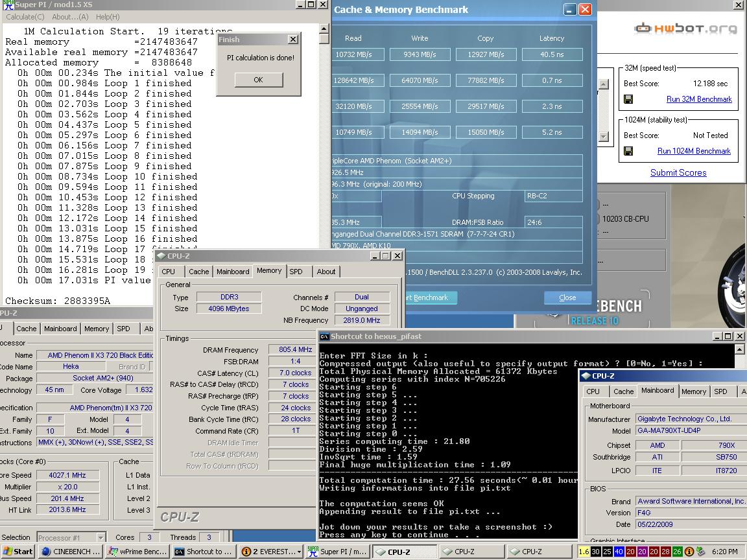Open the Processor #1 selection dropdown
Screen dimensions: 747x560
coord(101,537)
